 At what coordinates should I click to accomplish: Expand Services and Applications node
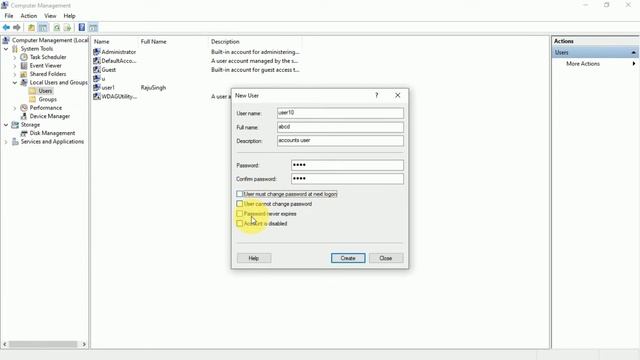(x=6, y=142)
